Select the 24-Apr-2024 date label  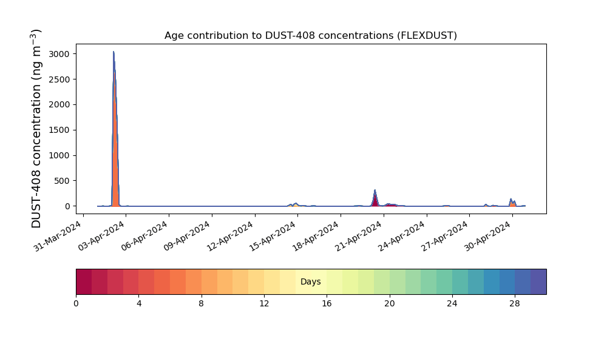[402, 235]
